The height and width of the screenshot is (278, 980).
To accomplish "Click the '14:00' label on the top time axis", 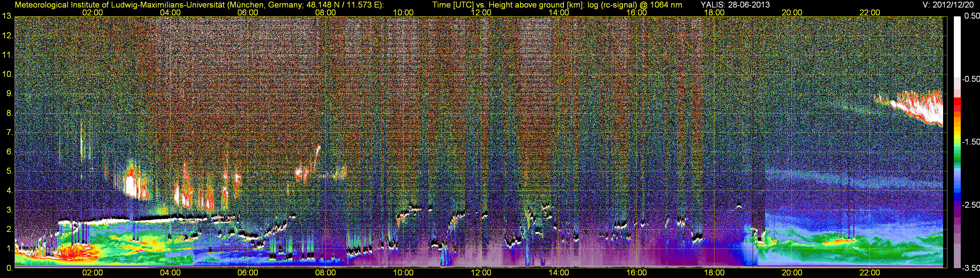I will tap(559, 12).
